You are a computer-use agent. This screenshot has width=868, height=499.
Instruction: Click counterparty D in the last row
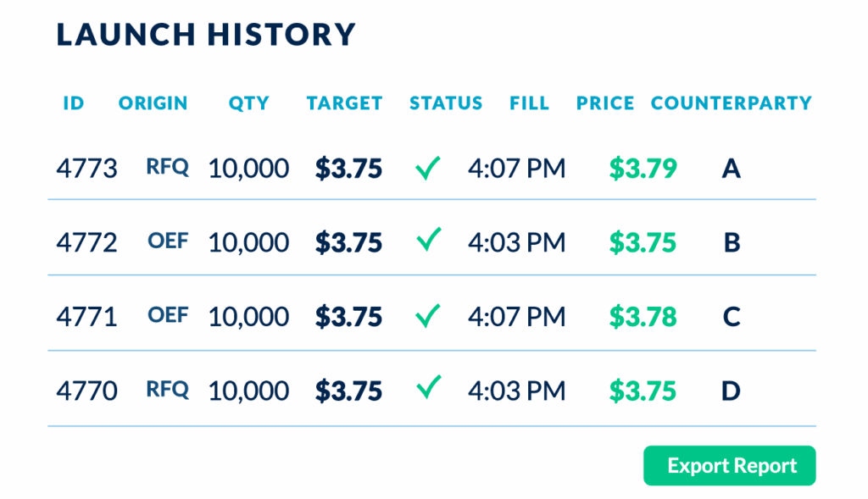click(x=731, y=391)
